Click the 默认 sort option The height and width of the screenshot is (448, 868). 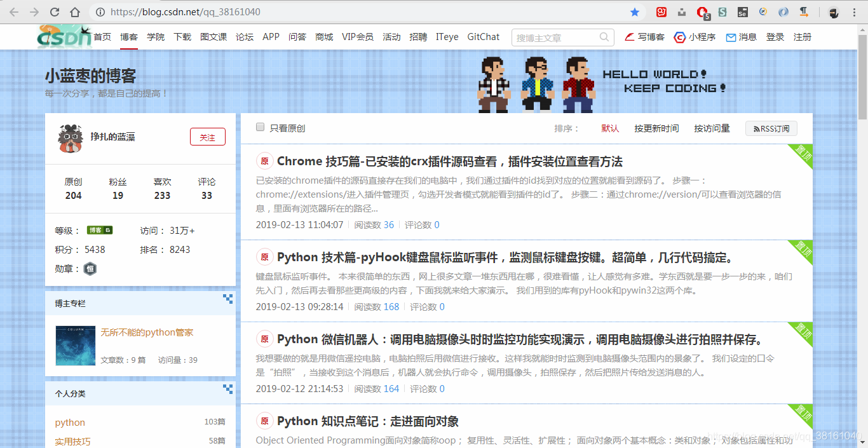point(609,128)
